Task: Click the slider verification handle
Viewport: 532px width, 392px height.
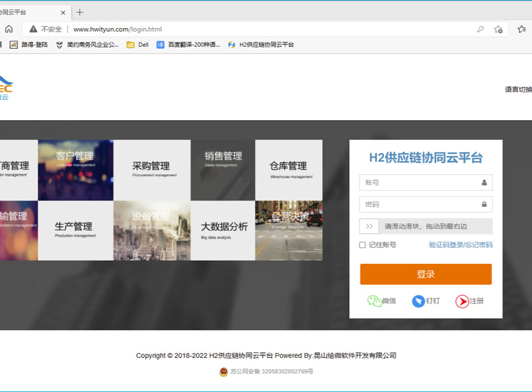Action: pyautogui.click(x=369, y=226)
